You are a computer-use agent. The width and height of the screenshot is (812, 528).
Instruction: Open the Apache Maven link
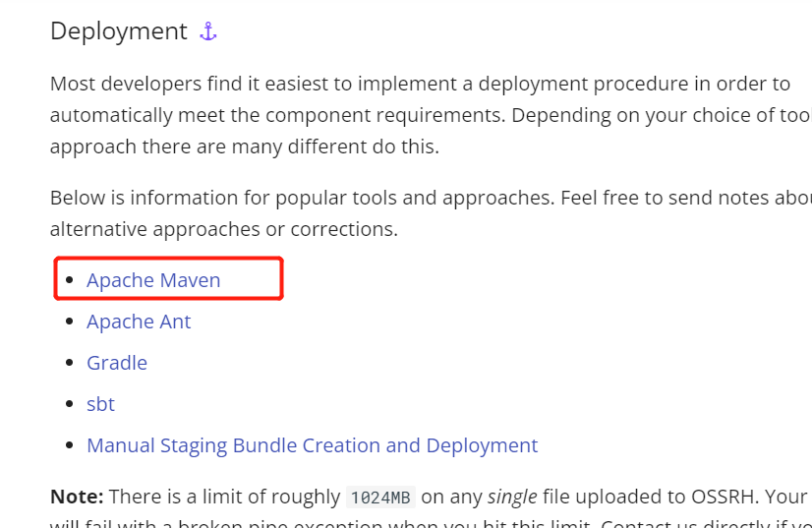pyautogui.click(x=153, y=280)
